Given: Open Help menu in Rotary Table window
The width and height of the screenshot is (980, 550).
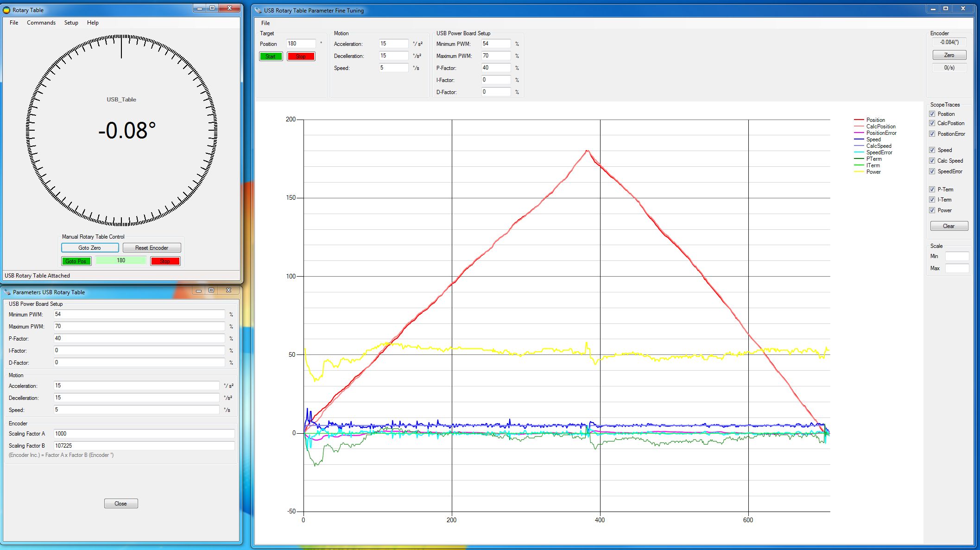Looking at the screenshot, I should [93, 23].
